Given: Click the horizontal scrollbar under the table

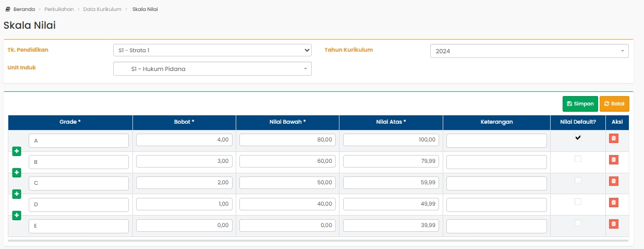Looking at the screenshot, I should pyautogui.click(x=318, y=241).
